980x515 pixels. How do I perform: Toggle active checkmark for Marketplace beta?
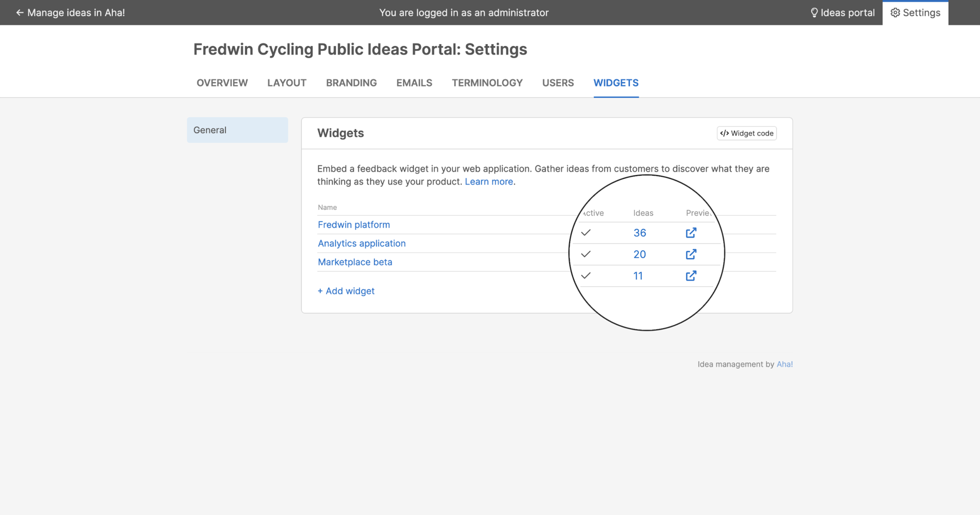tap(586, 275)
